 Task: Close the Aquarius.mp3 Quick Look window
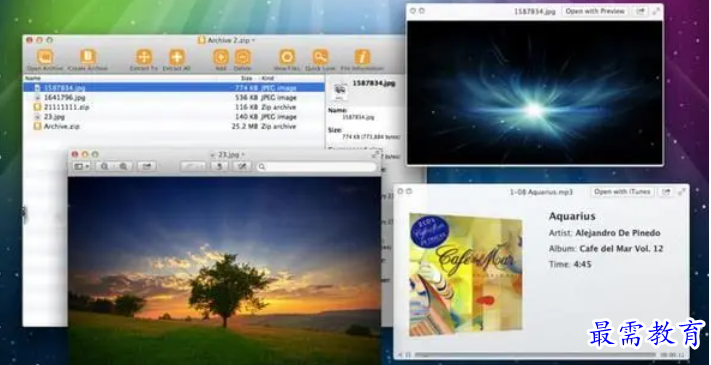pyautogui.click(x=400, y=191)
